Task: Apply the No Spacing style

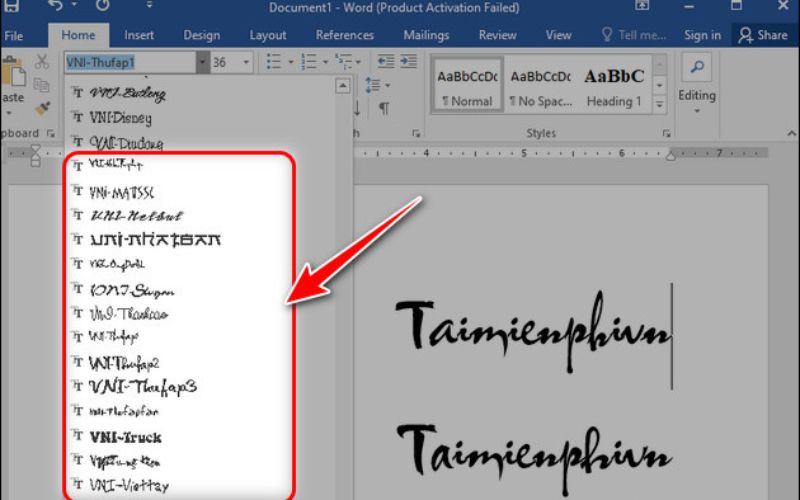Action: (540, 84)
